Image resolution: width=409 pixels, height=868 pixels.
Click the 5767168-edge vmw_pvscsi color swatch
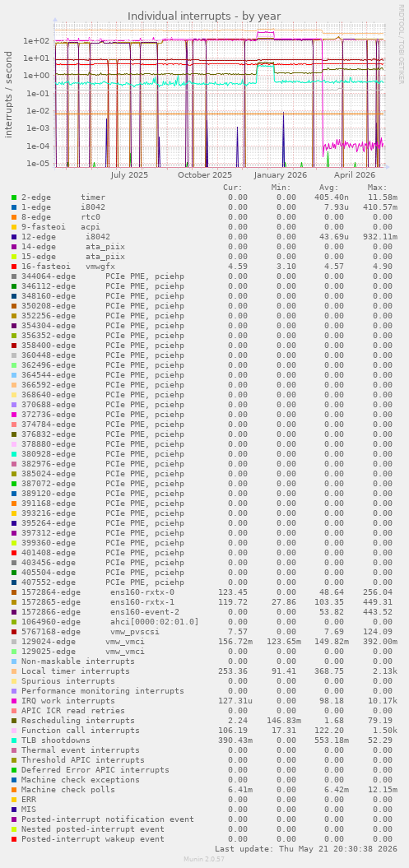tap(14, 632)
